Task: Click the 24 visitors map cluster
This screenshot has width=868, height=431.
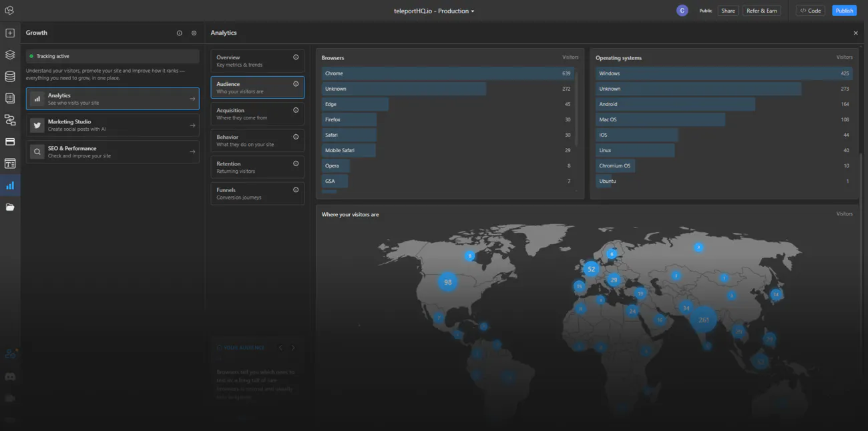Action: pyautogui.click(x=632, y=311)
